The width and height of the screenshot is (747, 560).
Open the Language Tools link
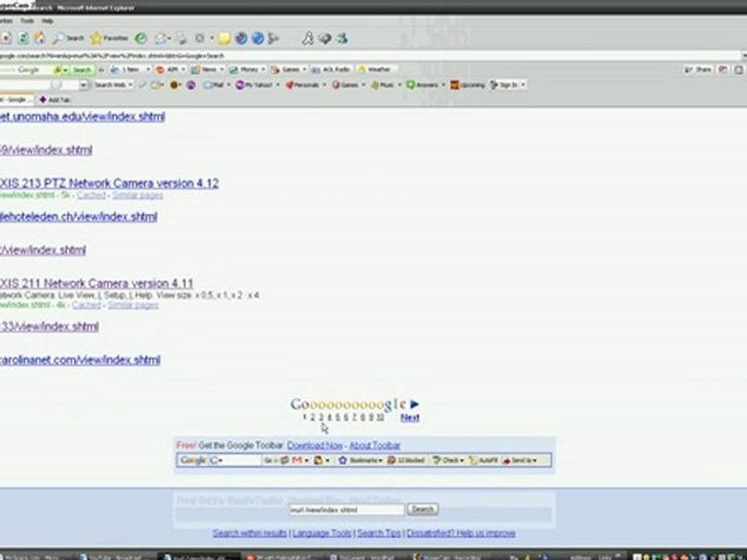click(x=321, y=533)
